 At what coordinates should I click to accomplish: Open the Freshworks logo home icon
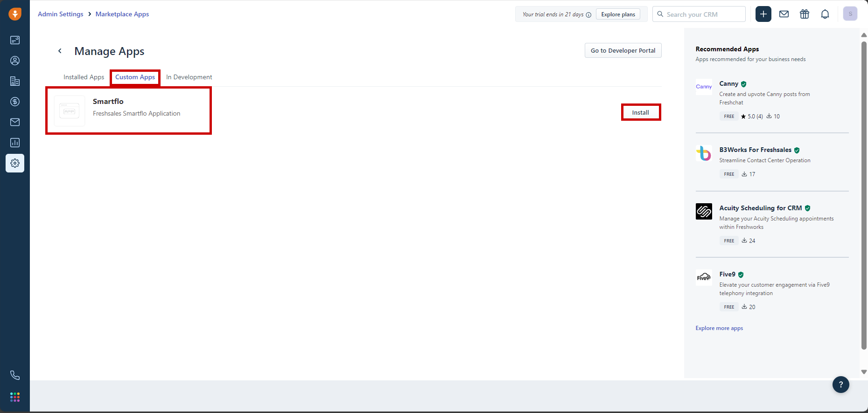[x=15, y=14]
